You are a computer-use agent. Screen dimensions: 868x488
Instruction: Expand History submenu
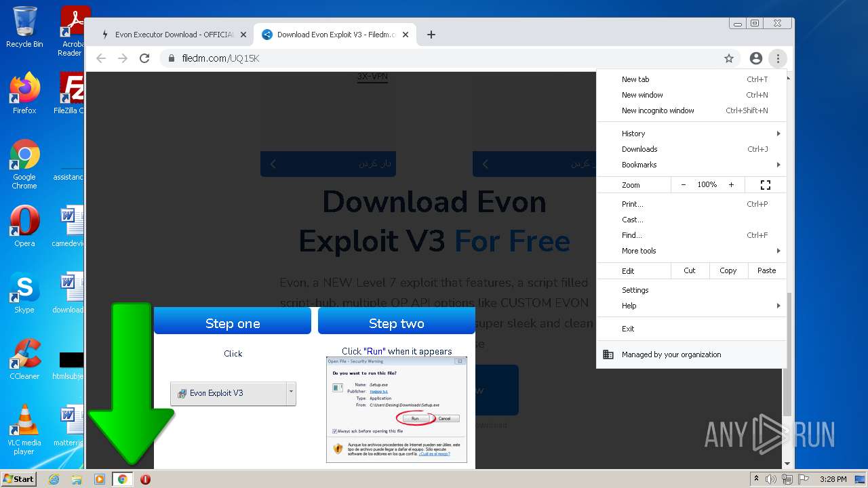(691, 134)
